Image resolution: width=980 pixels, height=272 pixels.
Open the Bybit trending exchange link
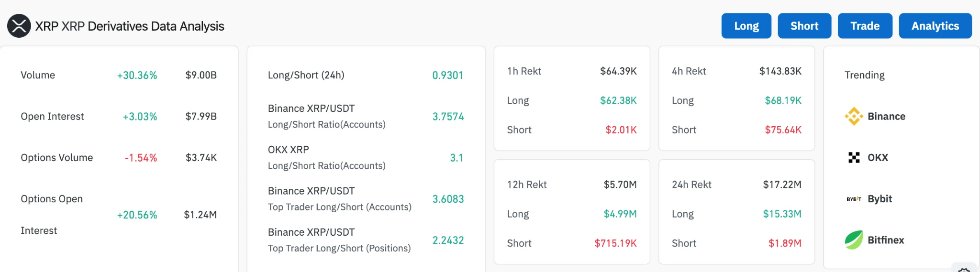[880, 199]
